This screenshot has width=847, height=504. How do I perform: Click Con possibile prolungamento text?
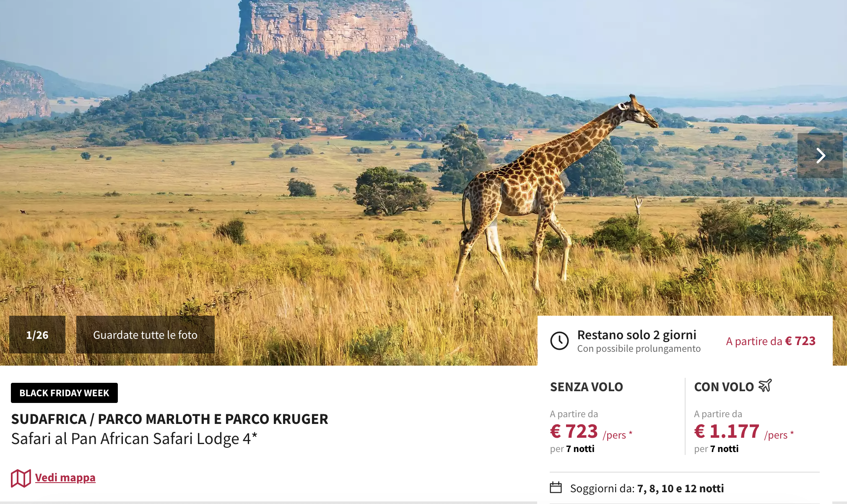639,349
